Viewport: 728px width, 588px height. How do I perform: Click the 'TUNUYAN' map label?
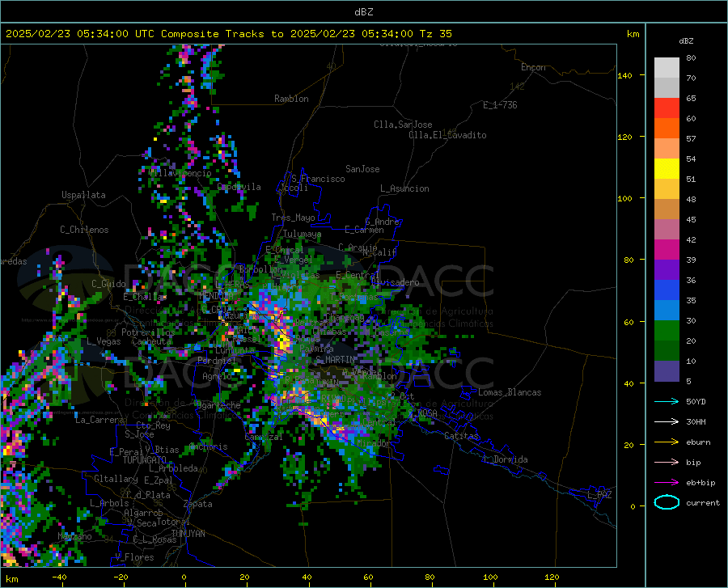tap(188, 534)
